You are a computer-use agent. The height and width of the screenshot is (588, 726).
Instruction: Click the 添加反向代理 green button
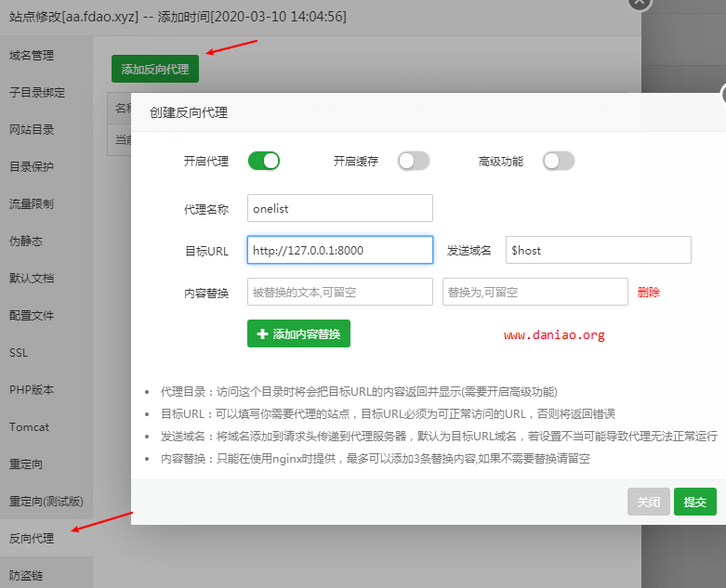[x=155, y=69]
